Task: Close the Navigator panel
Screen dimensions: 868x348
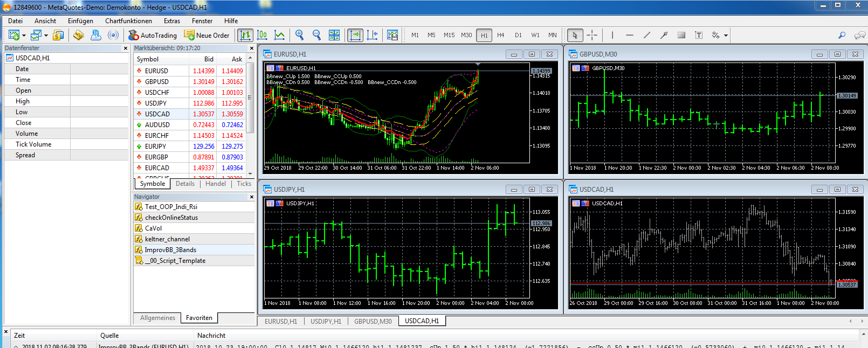Action: [x=251, y=197]
